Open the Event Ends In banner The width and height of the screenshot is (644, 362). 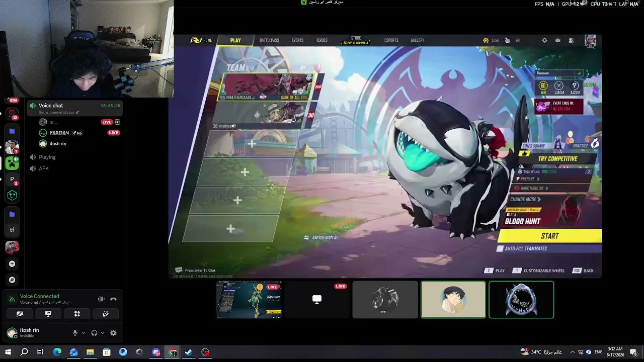pos(558,106)
